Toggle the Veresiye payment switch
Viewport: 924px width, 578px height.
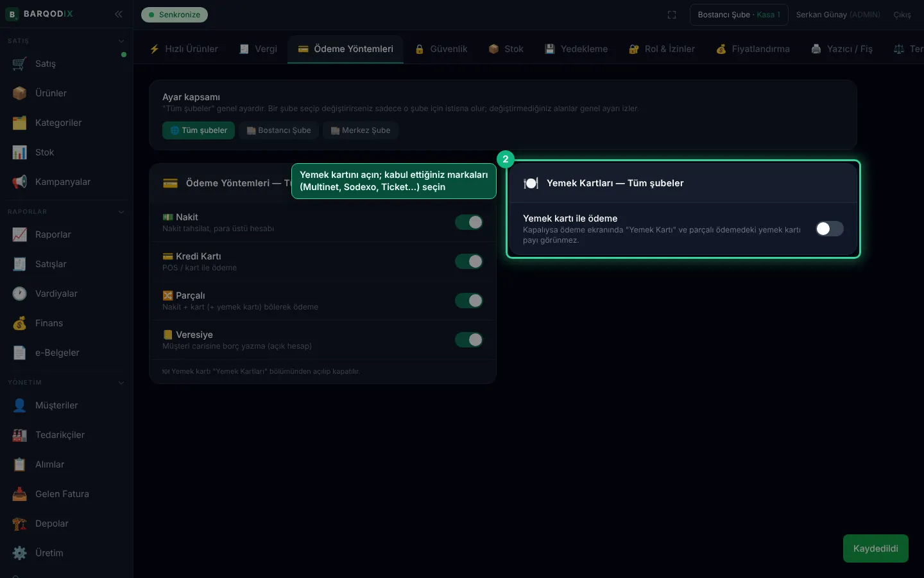click(469, 340)
